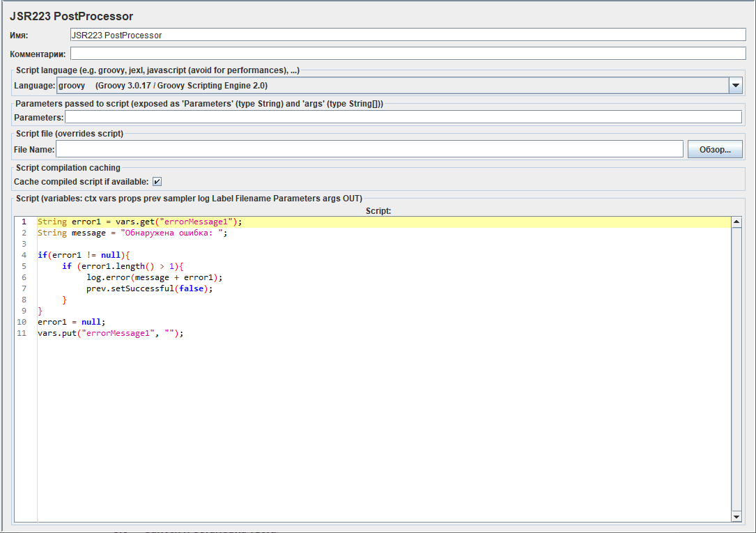Click the script editor vertical scrollbar track
756x533 pixels.
click(x=736, y=369)
